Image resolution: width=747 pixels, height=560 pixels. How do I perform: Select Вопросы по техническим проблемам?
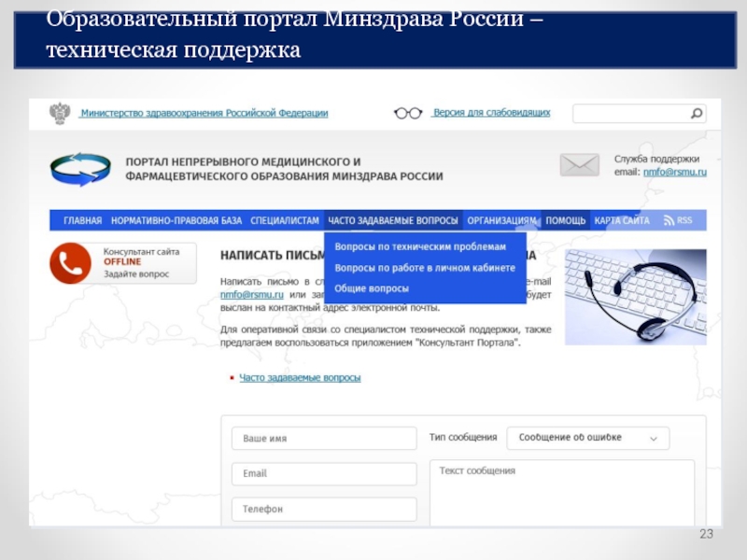[420, 247]
